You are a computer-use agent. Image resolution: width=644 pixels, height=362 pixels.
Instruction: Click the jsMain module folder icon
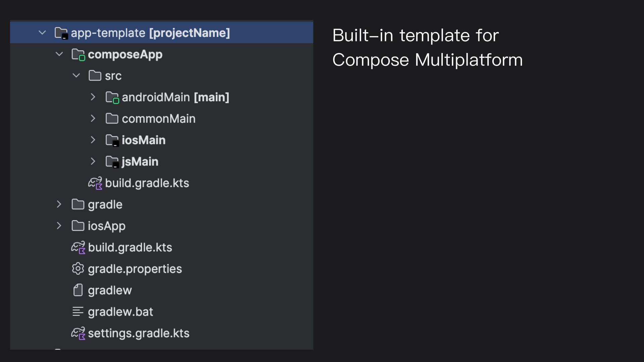[x=112, y=162]
